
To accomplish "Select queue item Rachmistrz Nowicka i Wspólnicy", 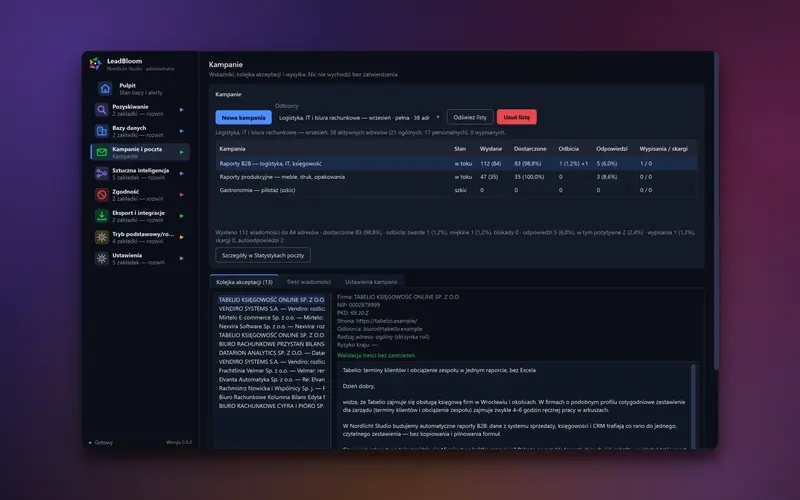I will [x=271, y=388].
